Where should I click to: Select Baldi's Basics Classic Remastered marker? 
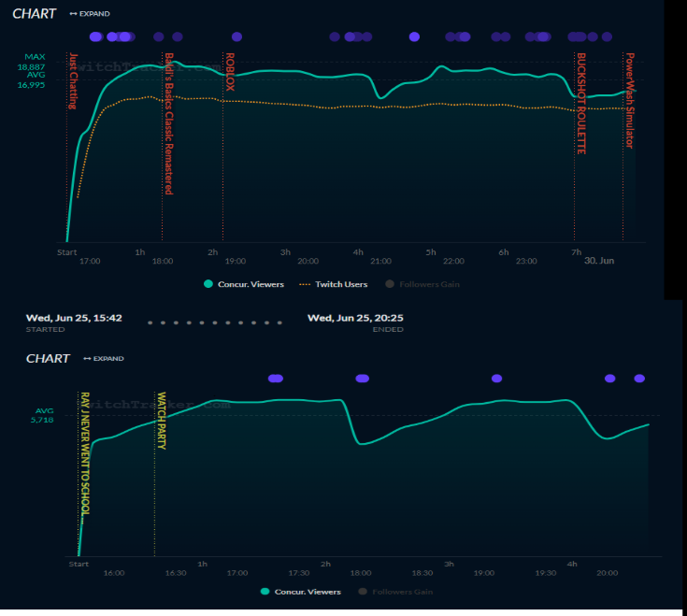(168, 123)
